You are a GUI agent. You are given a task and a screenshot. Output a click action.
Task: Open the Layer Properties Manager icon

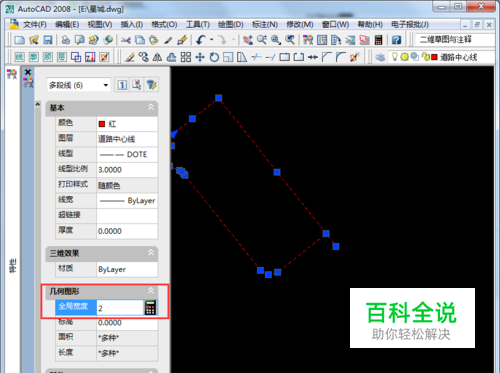380,57
